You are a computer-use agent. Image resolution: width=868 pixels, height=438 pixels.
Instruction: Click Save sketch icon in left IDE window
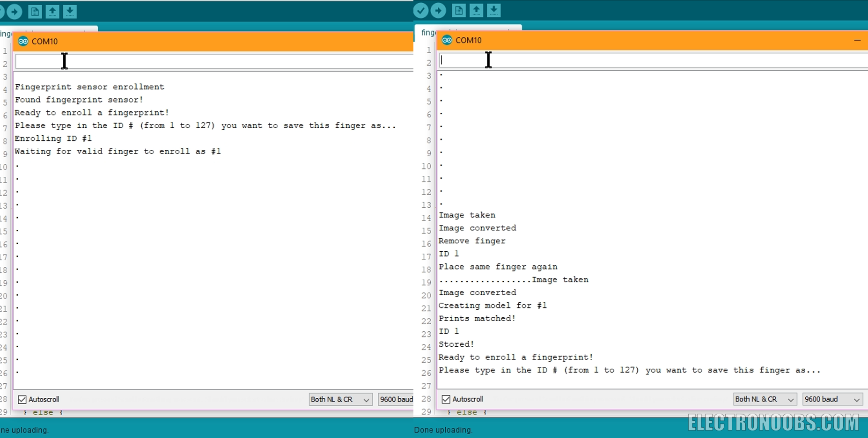(70, 12)
